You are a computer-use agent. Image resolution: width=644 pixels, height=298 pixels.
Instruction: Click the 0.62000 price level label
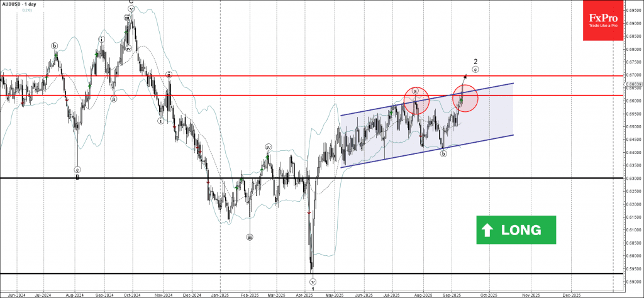[633, 205]
